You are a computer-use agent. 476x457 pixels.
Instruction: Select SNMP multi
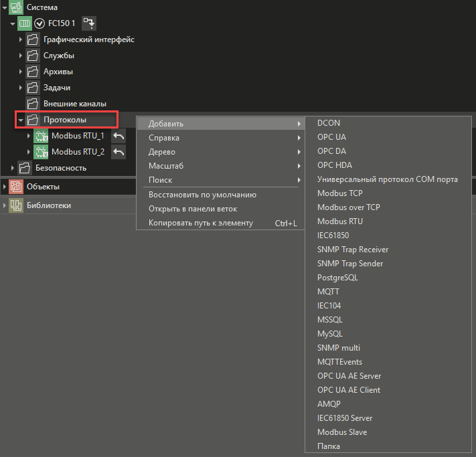pyautogui.click(x=388, y=348)
